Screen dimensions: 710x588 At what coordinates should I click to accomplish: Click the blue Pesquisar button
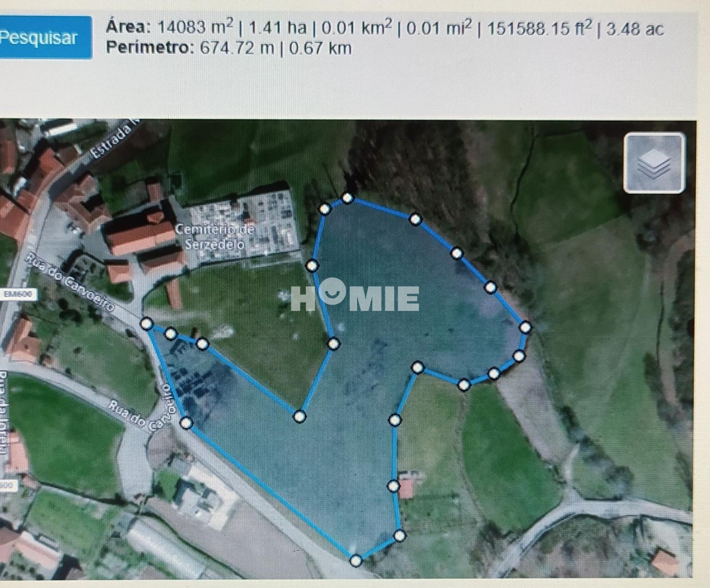44,37
